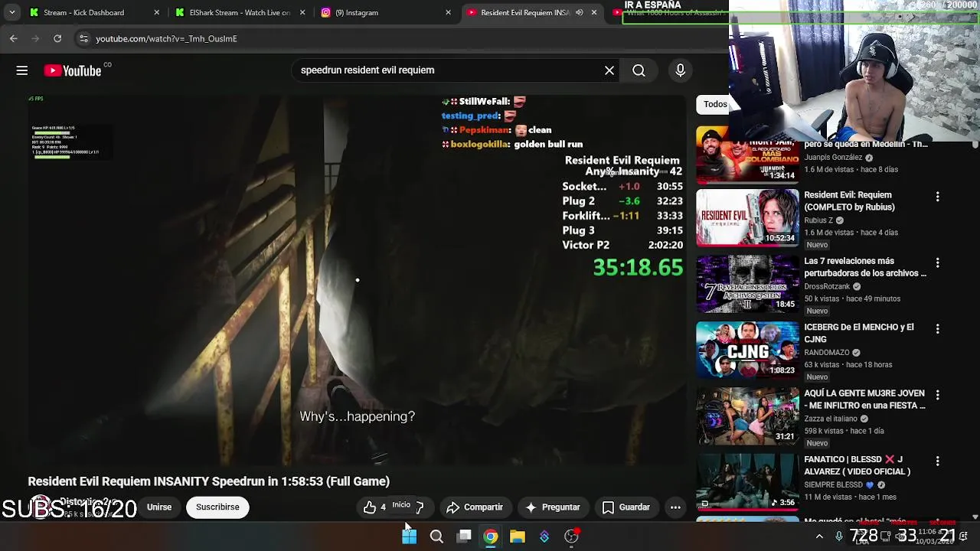Image resolution: width=980 pixels, height=551 pixels.
Task: Click the browser address bar URL
Action: pos(166,38)
